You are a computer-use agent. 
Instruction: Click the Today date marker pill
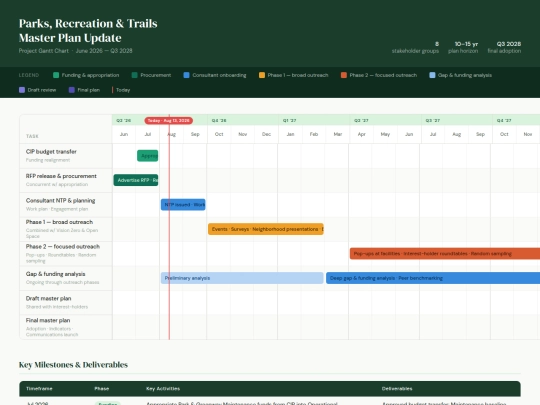click(169, 121)
